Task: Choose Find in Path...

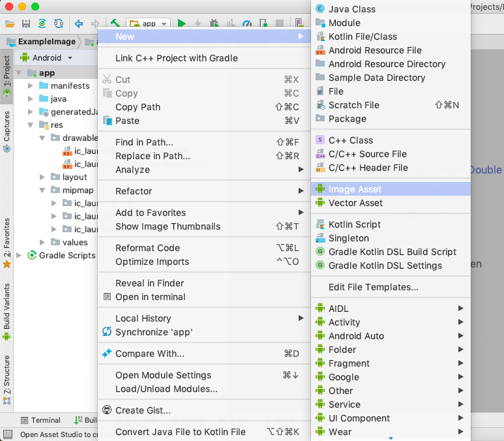Action: click(204, 142)
